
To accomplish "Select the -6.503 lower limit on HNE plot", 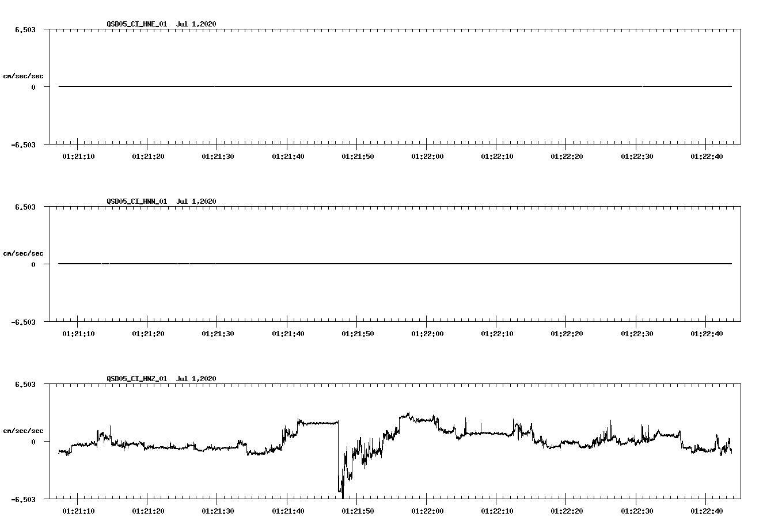I will tap(24, 145).
